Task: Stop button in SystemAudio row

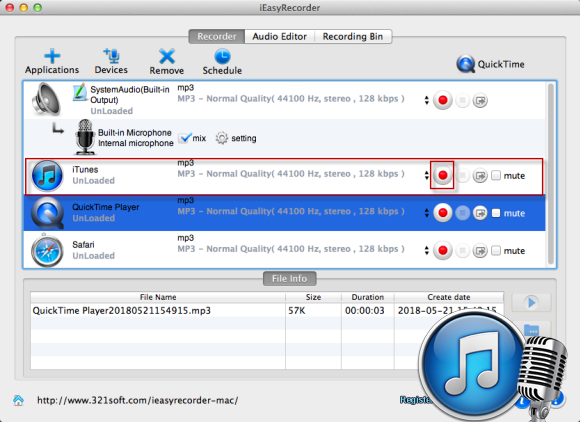Action: (462, 100)
